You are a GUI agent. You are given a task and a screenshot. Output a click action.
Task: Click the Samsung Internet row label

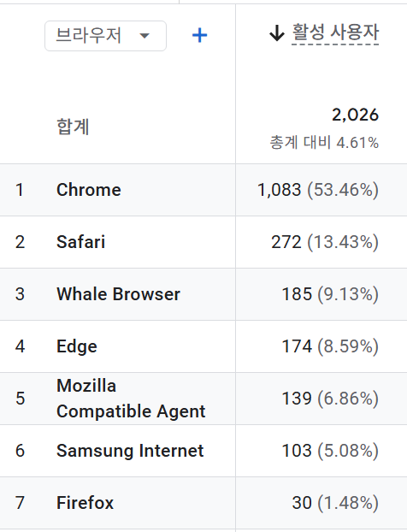click(130, 451)
